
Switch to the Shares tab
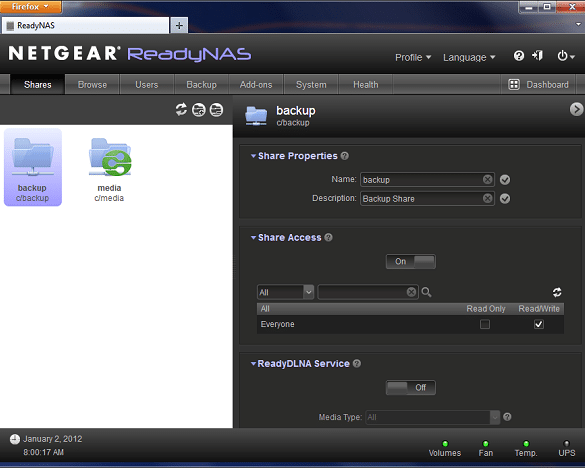tap(38, 85)
